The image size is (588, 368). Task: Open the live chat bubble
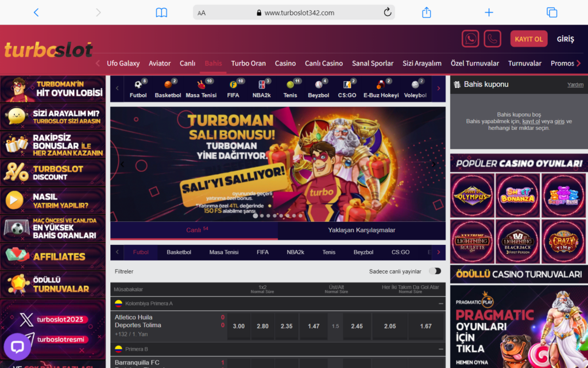17,347
